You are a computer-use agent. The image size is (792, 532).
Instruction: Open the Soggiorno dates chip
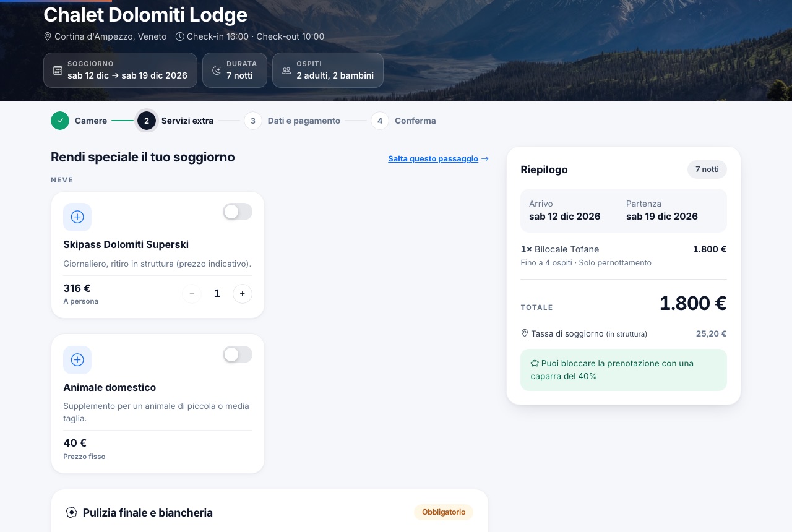pyautogui.click(x=121, y=71)
